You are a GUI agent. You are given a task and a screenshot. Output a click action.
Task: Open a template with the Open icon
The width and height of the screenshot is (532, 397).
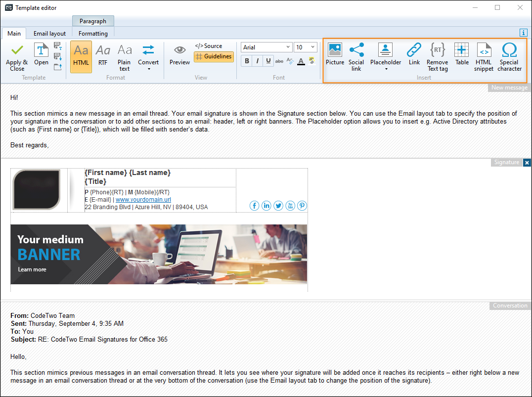coord(41,54)
